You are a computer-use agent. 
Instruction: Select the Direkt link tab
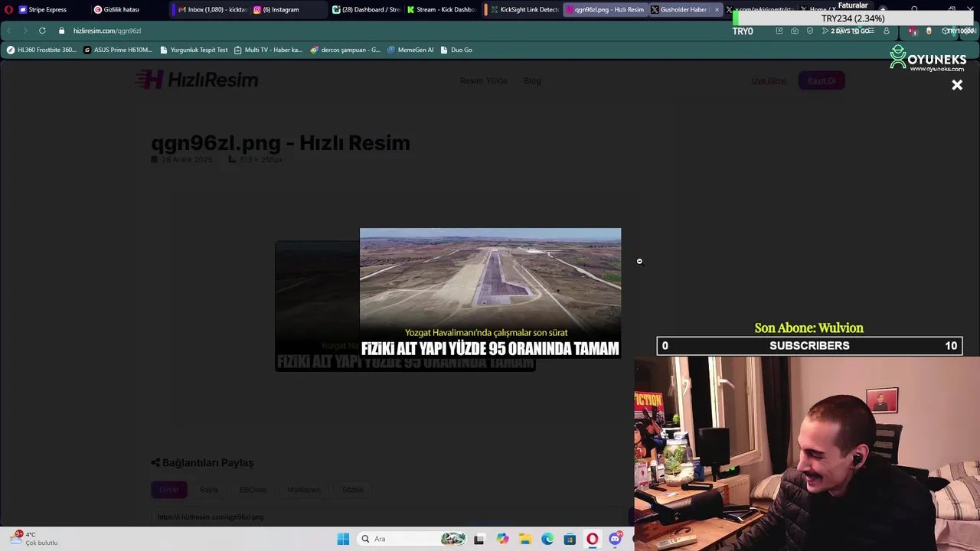169,490
